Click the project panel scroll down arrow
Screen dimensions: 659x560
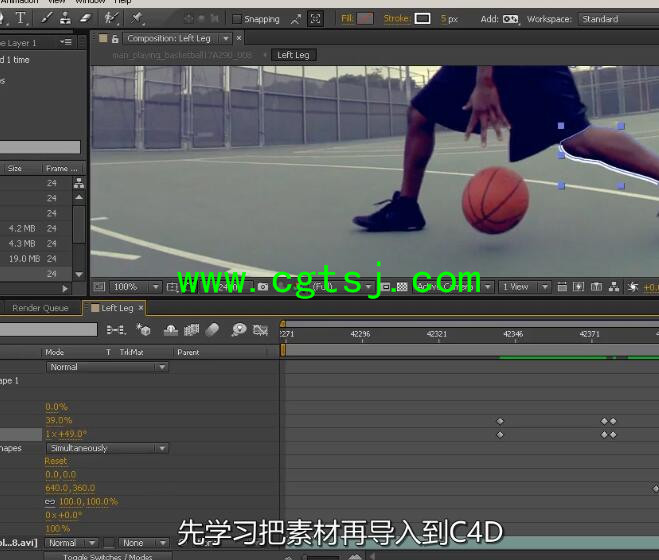(79, 275)
